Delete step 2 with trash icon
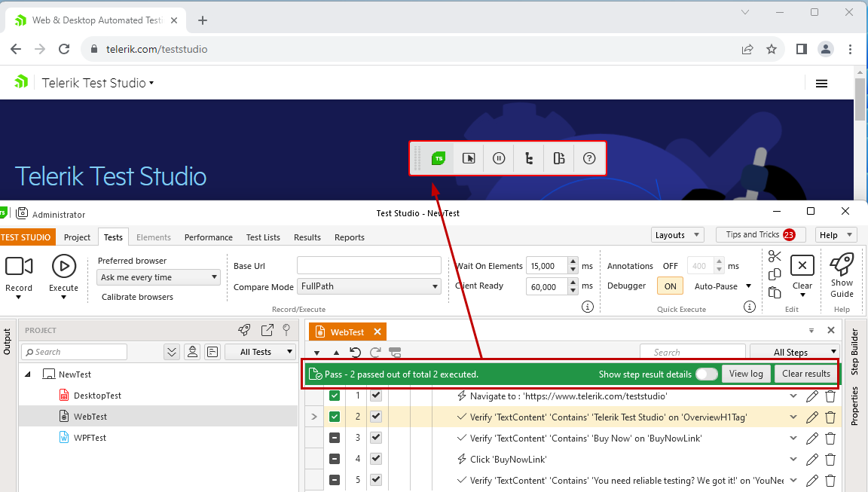The image size is (868, 492). click(x=830, y=417)
